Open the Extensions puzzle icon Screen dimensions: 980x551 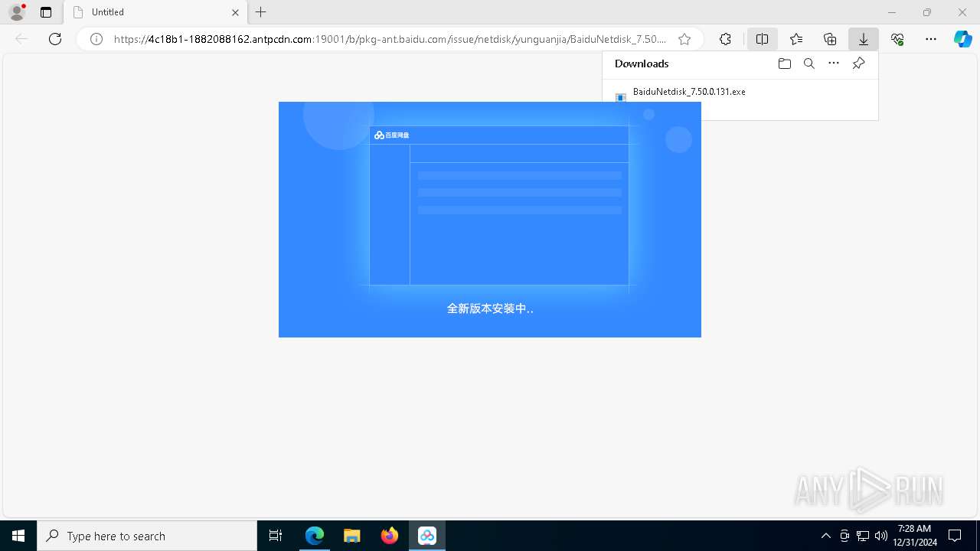[x=725, y=39]
